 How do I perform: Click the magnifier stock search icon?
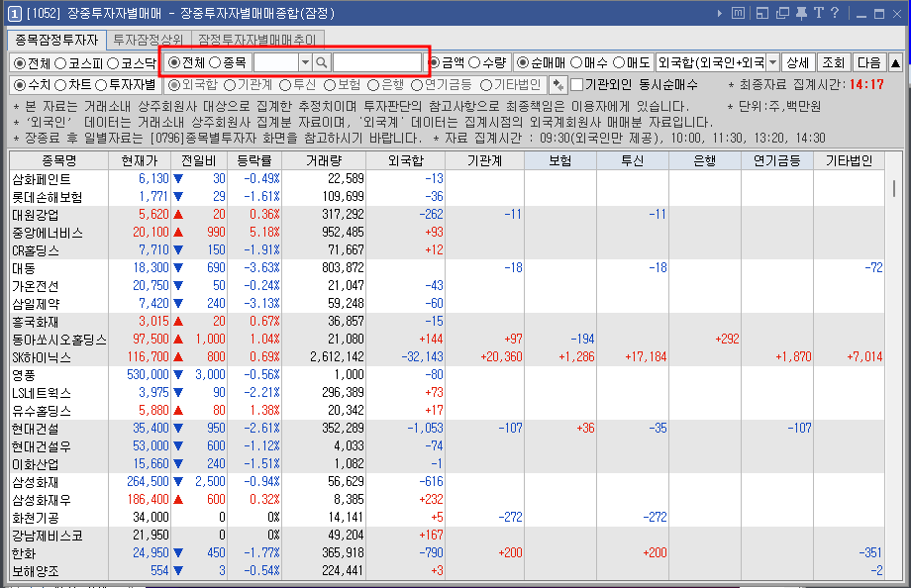pyautogui.click(x=321, y=62)
